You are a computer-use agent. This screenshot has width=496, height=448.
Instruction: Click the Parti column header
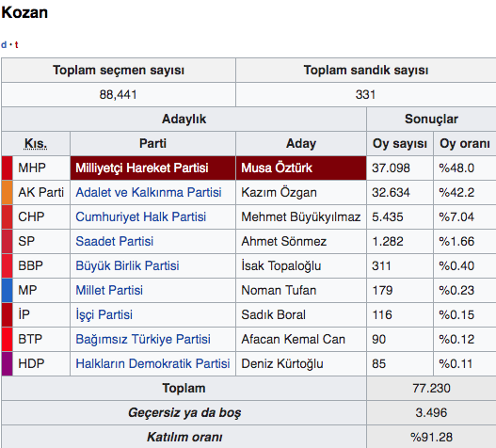click(x=152, y=144)
